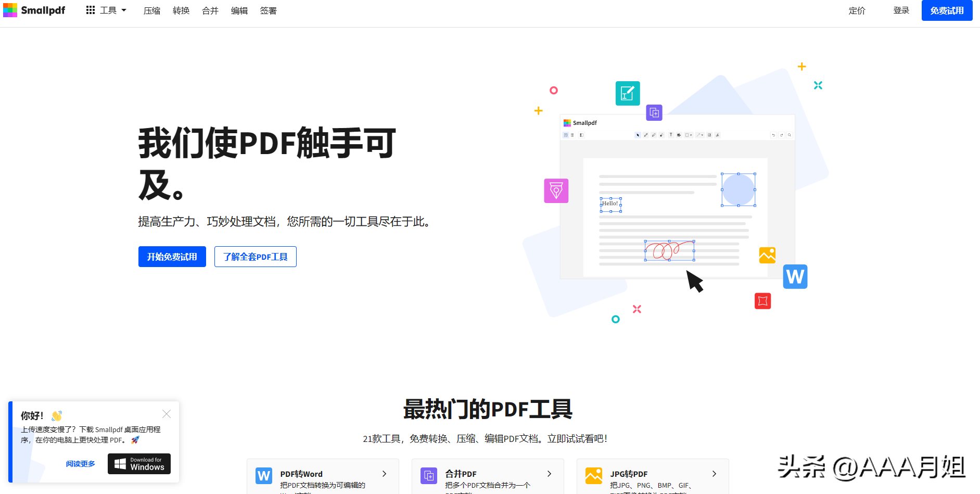Click the chevron on PDF转Word card
This screenshot has height=494, width=980.
(x=384, y=474)
